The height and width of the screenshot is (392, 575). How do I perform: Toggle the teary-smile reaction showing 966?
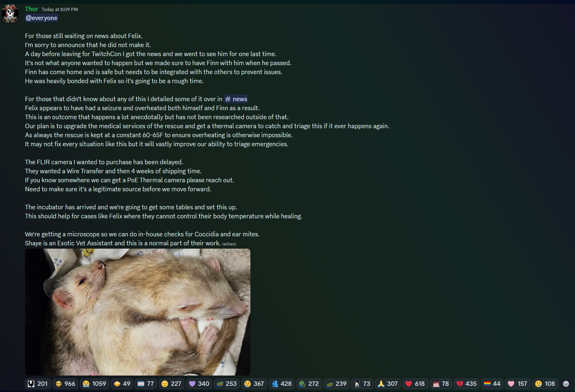(66, 384)
